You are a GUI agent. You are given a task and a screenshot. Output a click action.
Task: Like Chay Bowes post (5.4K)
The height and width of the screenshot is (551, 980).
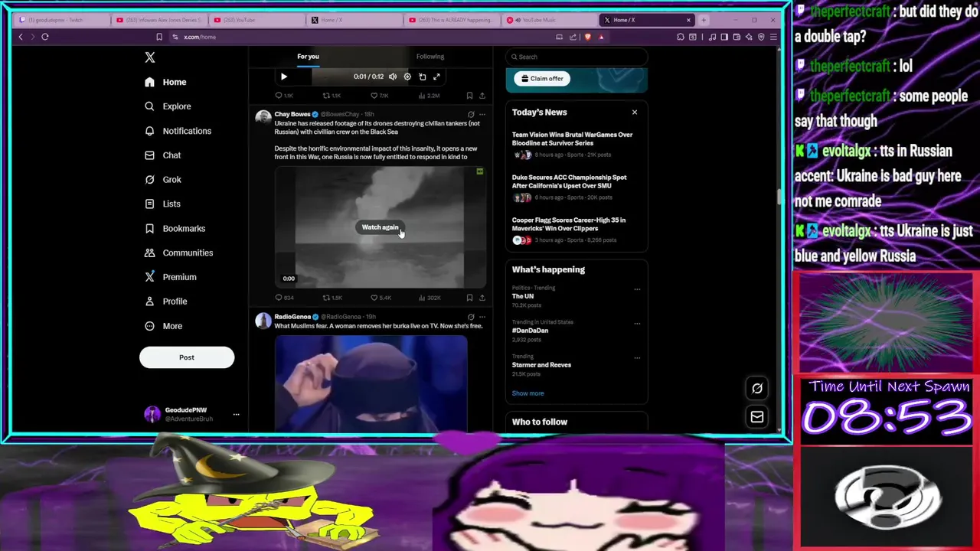pyautogui.click(x=381, y=298)
